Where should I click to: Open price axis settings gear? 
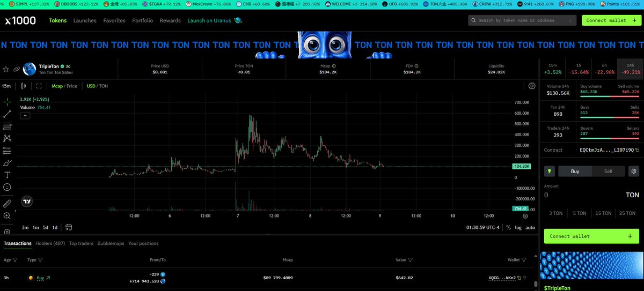[x=525, y=215]
